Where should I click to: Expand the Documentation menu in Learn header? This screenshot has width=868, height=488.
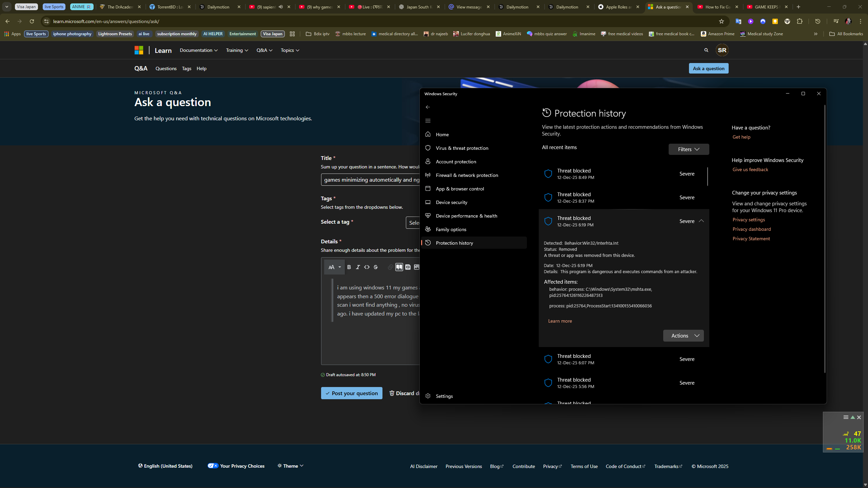pyautogui.click(x=199, y=50)
